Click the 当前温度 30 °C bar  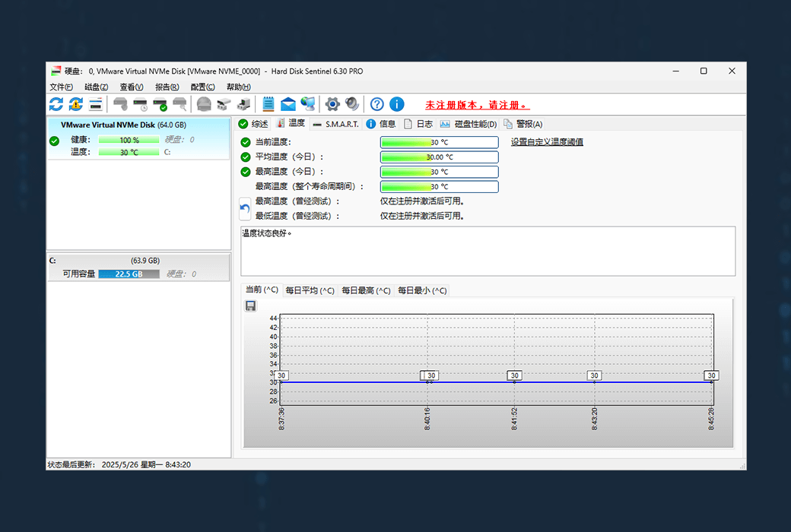tap(440, 142)
